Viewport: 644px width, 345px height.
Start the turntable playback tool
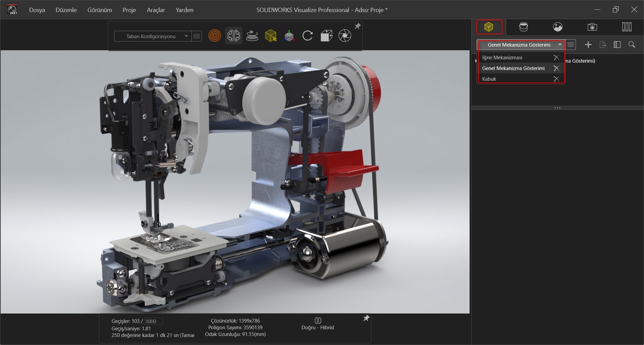click(x=252, y=36)
